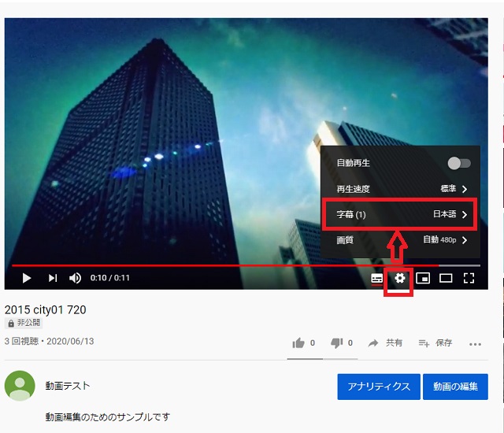Open the green channel avatar

20,386
